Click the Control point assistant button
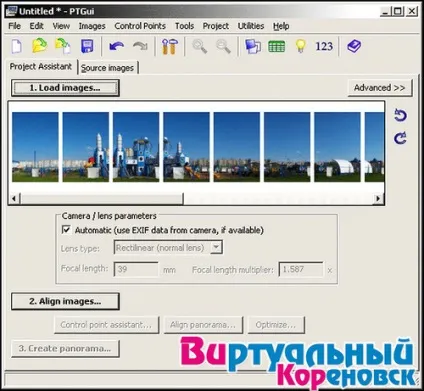 click(x=106, y=325)
